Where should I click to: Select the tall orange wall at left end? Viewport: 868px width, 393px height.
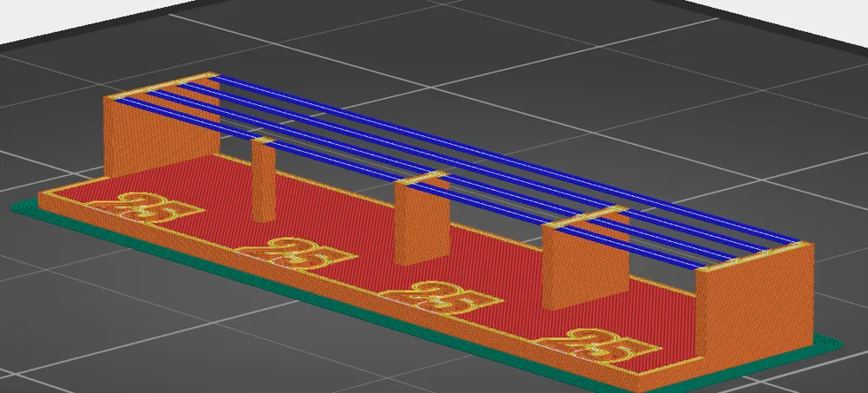(x=161, y=133)
